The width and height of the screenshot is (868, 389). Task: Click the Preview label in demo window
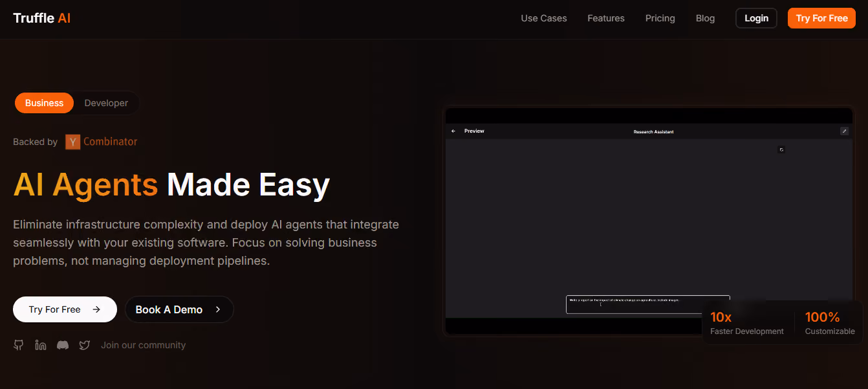474,131
